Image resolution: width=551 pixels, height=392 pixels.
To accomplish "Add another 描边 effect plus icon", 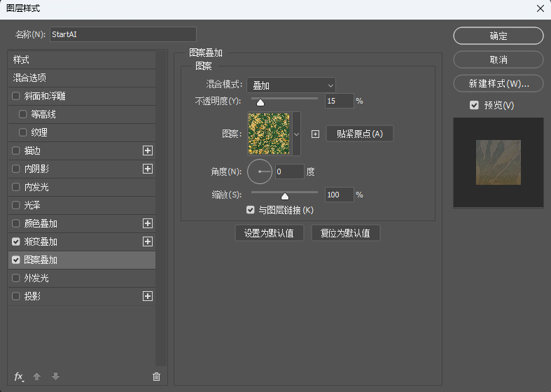I will click(x=148, y=150).
